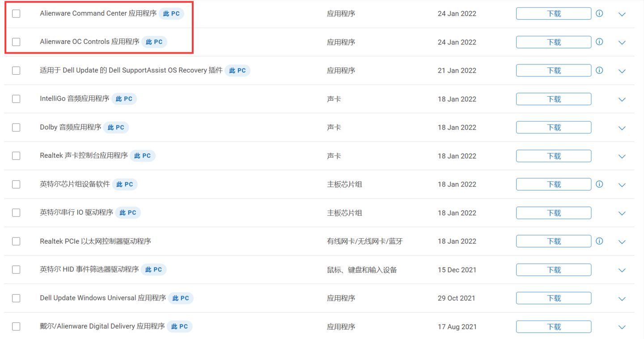Click 此 PC badge on 英特尔串行 IO 驱动程序

[128, 212]
